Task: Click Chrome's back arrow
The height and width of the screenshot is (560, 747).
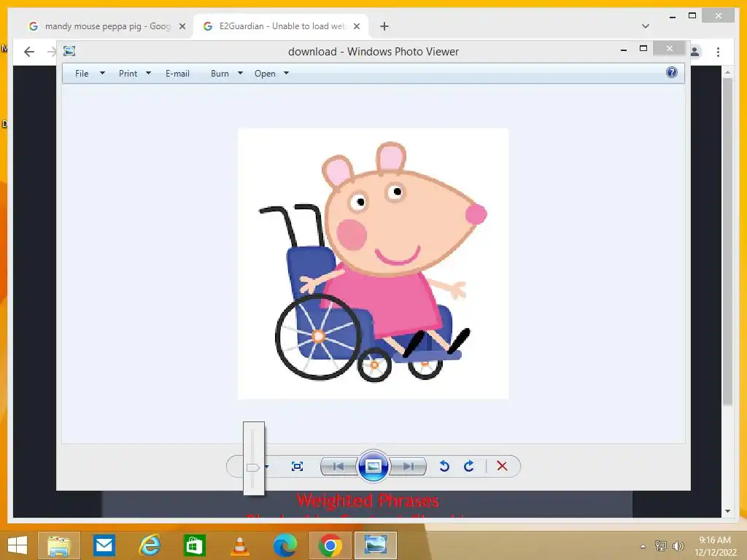Action: [29, 52]
